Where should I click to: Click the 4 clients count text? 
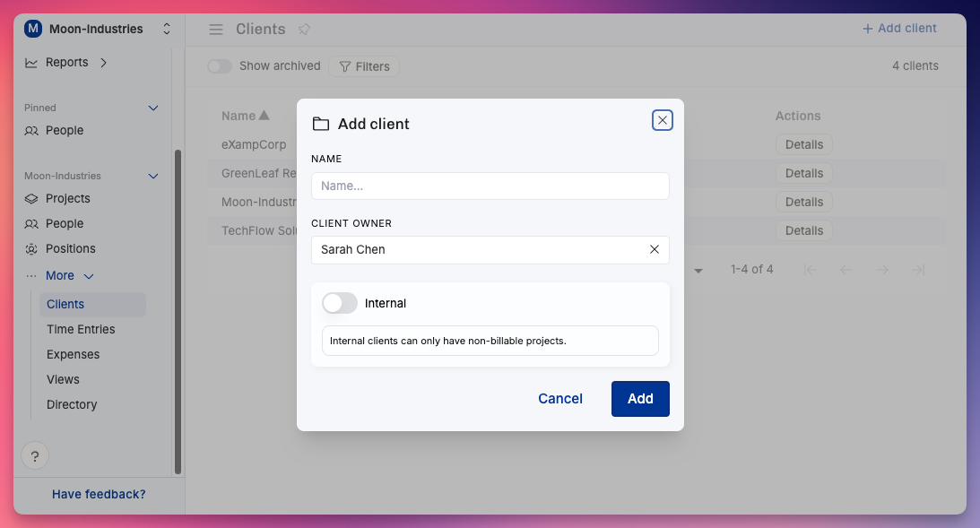click(915, 65)
